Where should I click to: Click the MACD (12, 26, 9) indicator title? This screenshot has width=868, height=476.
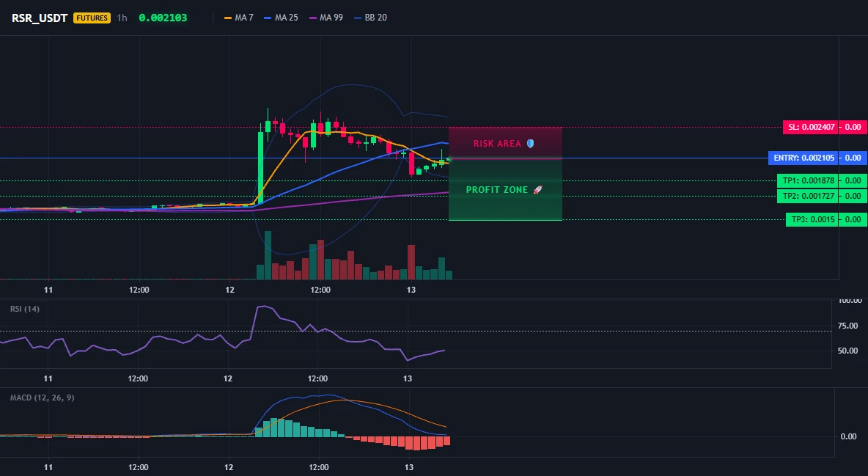point(42,398)
